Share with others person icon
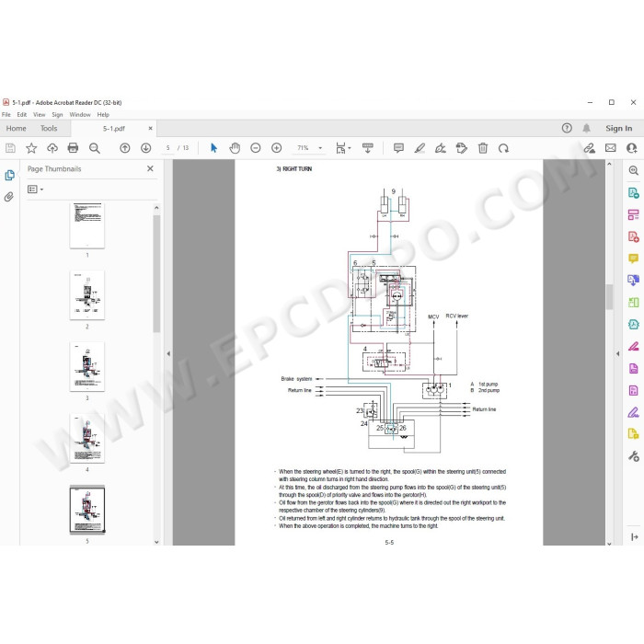Image resolution: width=644 pixels, height=644 pixels. click(x=632, y=148)
